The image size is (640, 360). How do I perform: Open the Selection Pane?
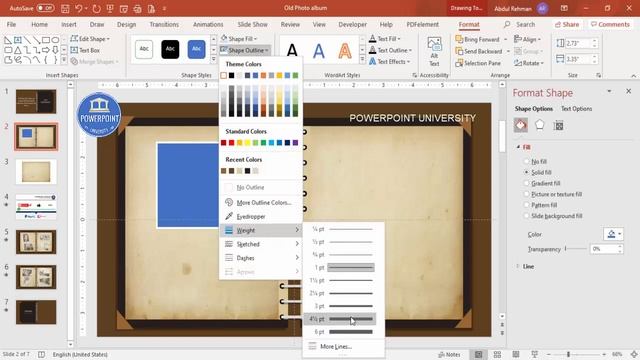[478, 63]
